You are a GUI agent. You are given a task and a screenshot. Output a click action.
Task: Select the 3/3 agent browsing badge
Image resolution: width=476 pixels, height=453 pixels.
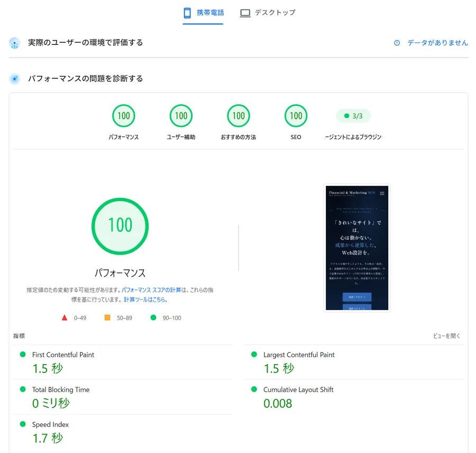coord(353,116)
